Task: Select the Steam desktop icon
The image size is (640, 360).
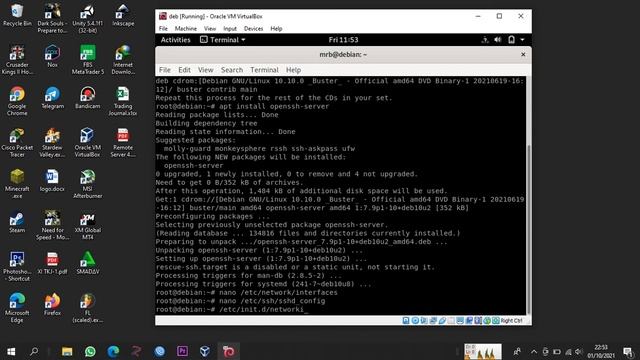Action: [17, 222]
